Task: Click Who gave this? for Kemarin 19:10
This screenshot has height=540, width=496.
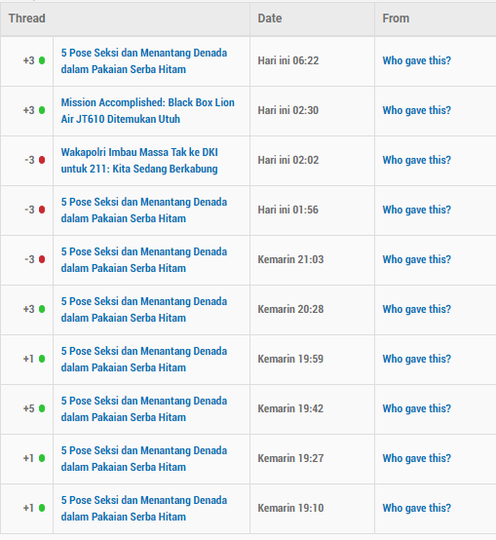Action: 417,508
